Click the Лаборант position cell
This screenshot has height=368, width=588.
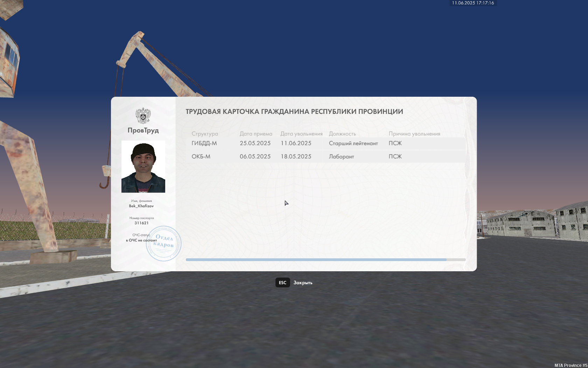coord(341,157)
